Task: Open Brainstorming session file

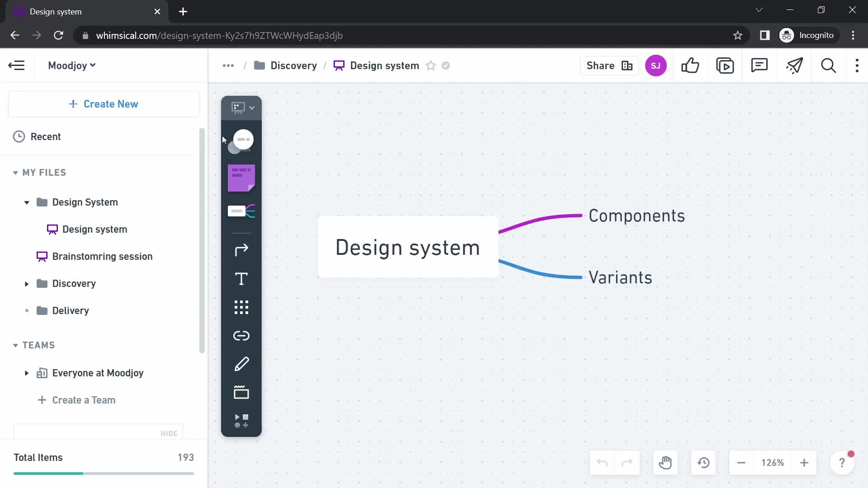Action: point(103,257)
